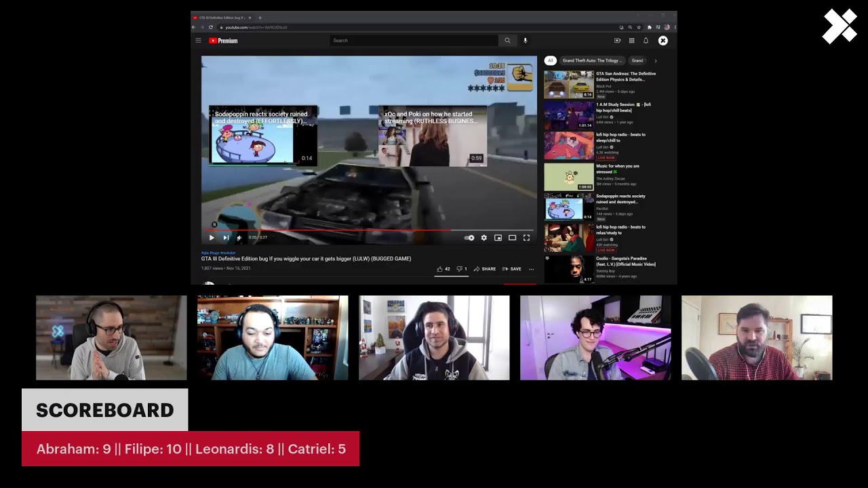Open the Chrome extensions puzzle icon

[649, 27]
